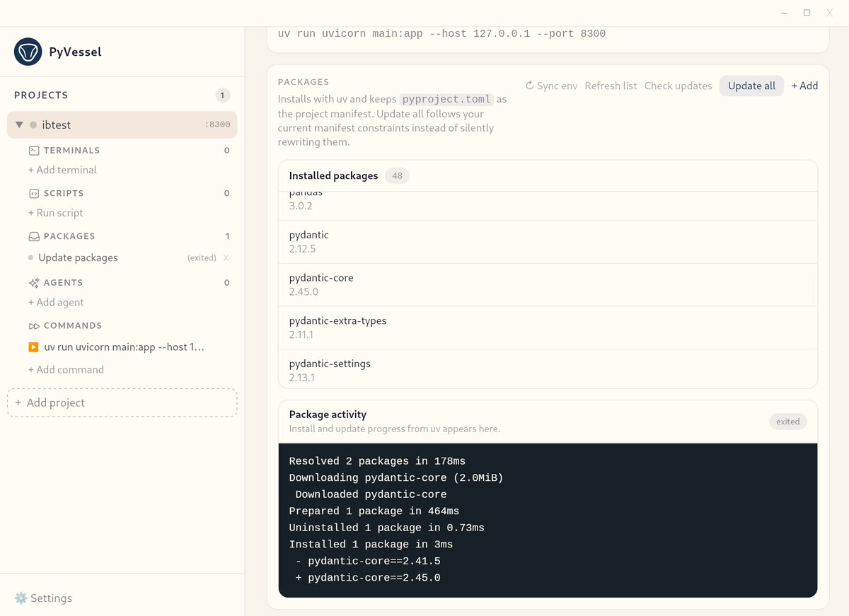849x616 pixels.
Task: Click the Add project button
Action: 122,402
